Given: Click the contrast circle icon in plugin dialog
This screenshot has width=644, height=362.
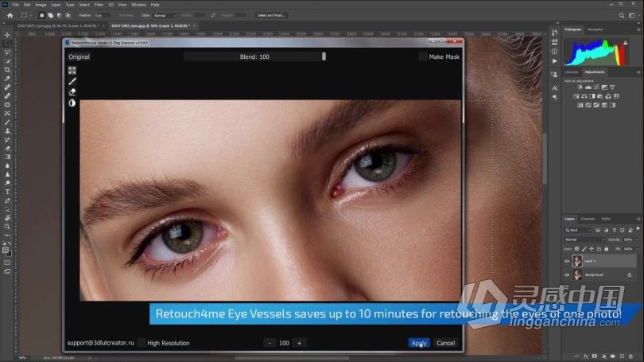Looking at the screenshot, I should click(72, 103).
